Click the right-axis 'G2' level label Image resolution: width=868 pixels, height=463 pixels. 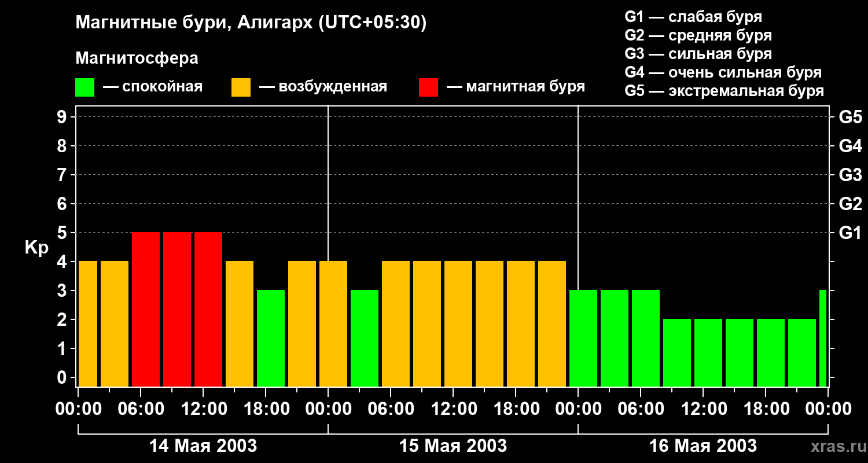[x=850, y=204]
